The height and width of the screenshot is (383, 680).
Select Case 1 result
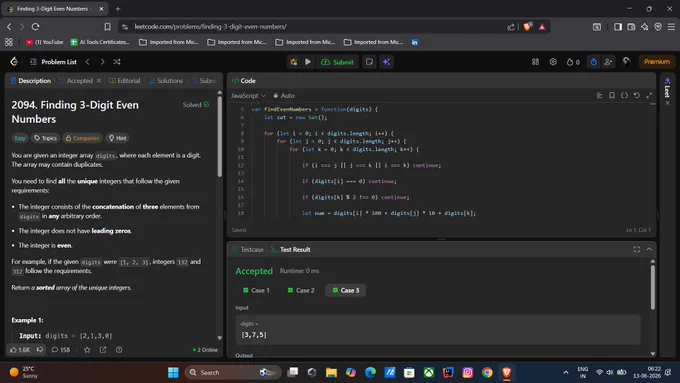pos(256,290)
